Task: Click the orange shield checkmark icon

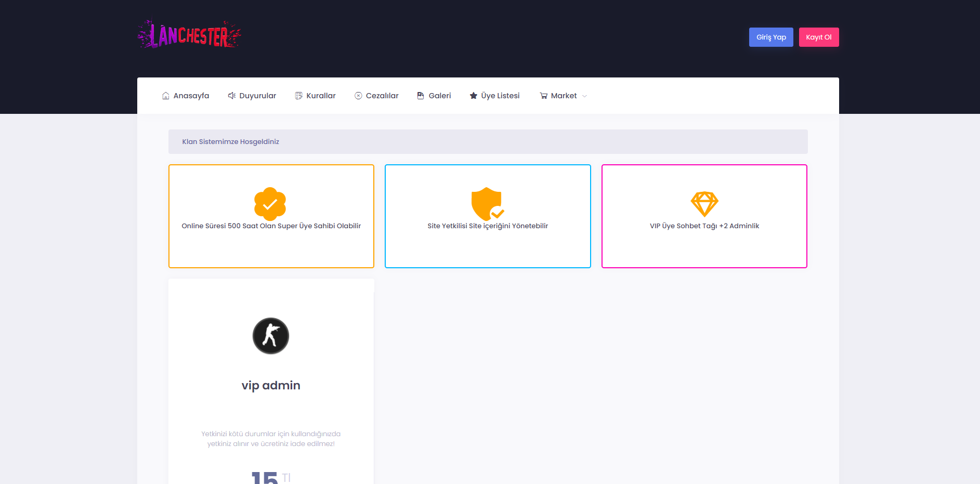Action: coord(487,204)
